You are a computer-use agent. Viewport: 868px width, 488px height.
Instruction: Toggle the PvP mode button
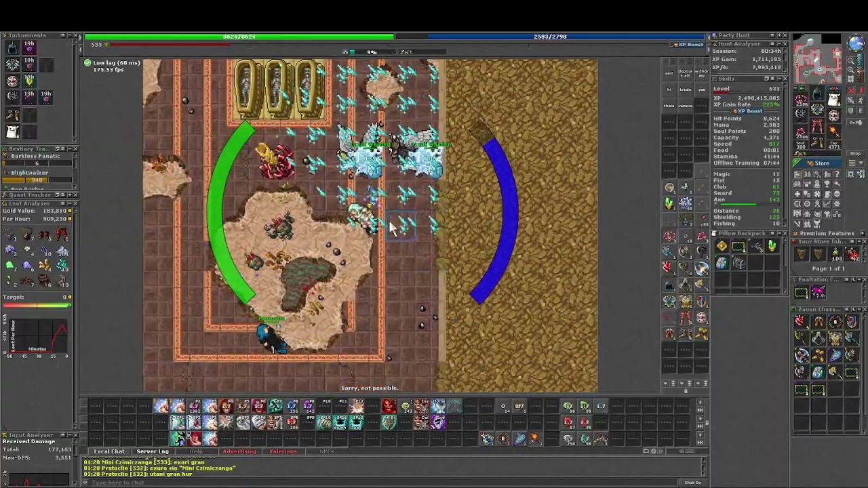tap(856, 123)
